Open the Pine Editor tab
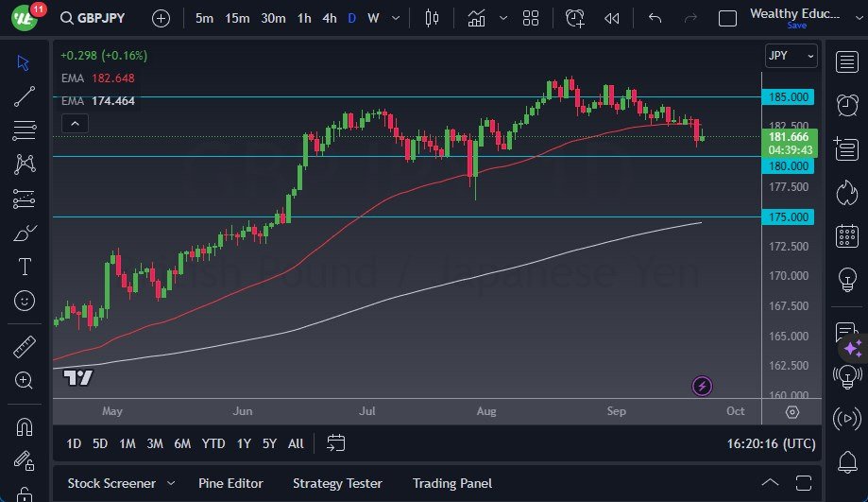 (x=230, y=483)
